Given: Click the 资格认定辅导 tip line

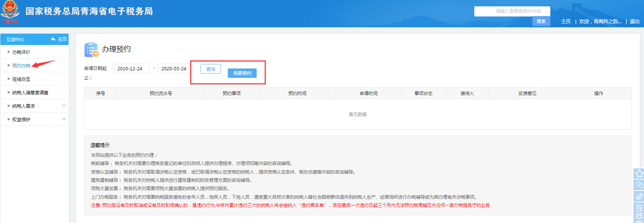Looking at the screenshot, I should pyautogui.click(x=224, y=172).
